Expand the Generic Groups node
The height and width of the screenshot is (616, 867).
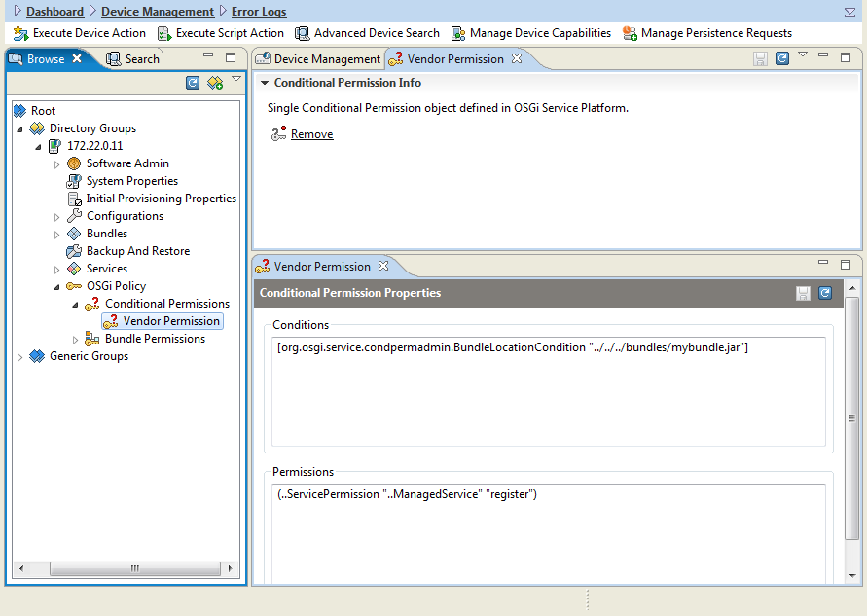coord(19,357)
